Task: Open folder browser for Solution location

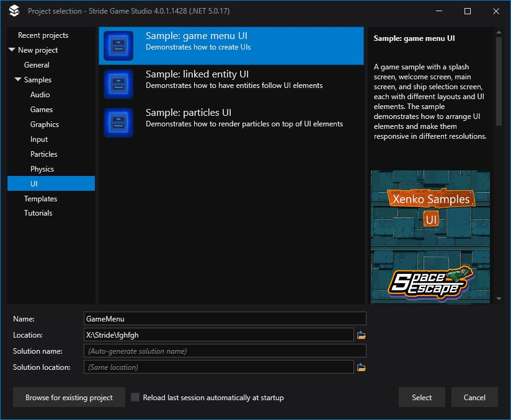Action: tap(361, 367)
